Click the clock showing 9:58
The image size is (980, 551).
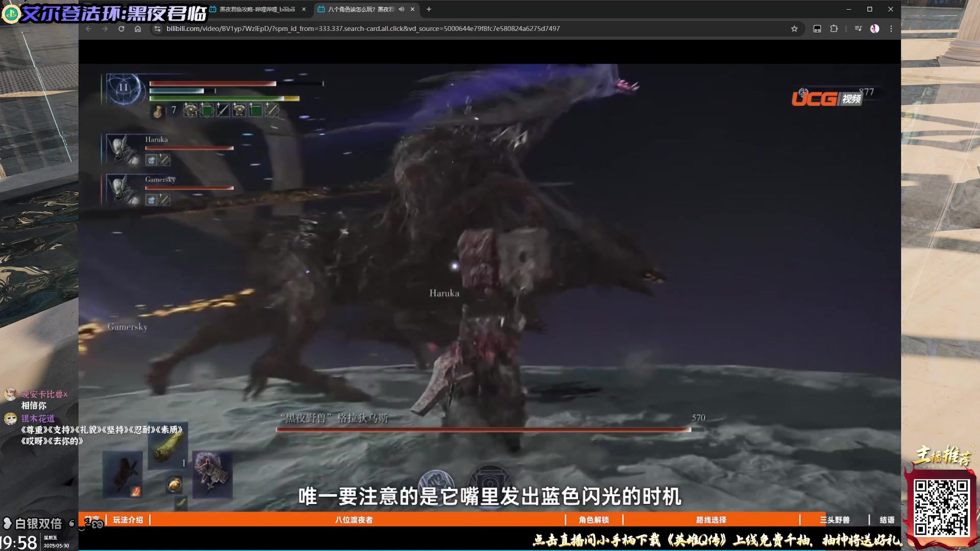18,542
